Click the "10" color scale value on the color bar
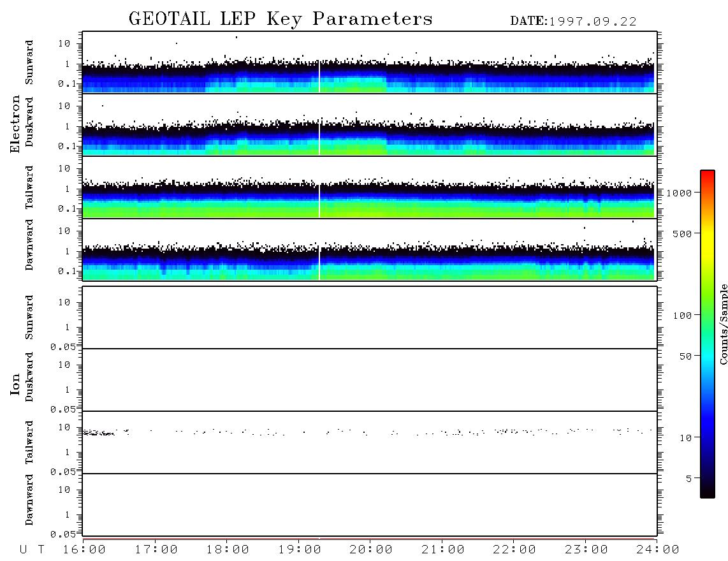This screenshot has height=561, width=728. click(x=685, y=438)
